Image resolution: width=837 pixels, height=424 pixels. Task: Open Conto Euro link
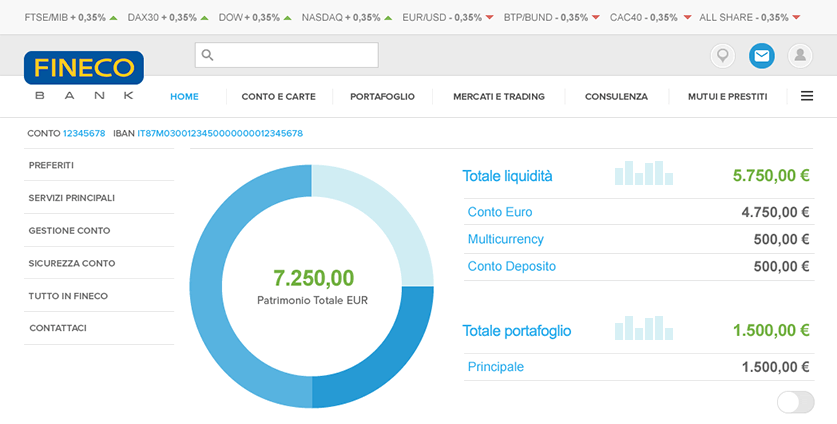tap(500, 212)
